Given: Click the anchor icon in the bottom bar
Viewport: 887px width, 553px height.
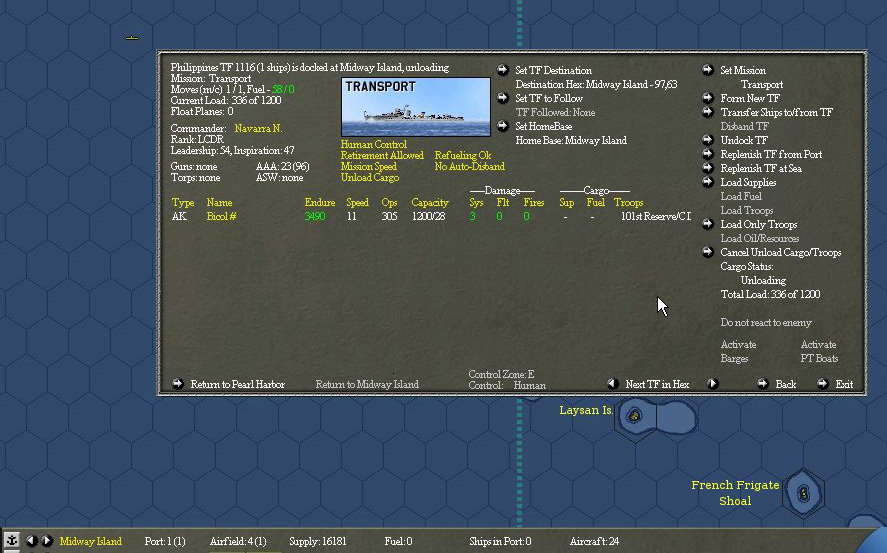Looking at the screenshot, I should [11, 540].
